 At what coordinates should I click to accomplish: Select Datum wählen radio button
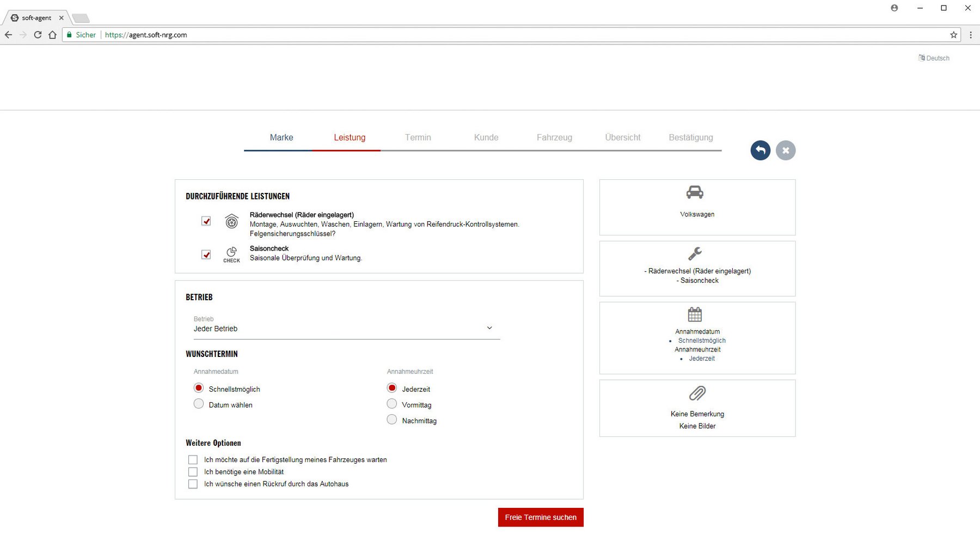click(x=199, y=404)
